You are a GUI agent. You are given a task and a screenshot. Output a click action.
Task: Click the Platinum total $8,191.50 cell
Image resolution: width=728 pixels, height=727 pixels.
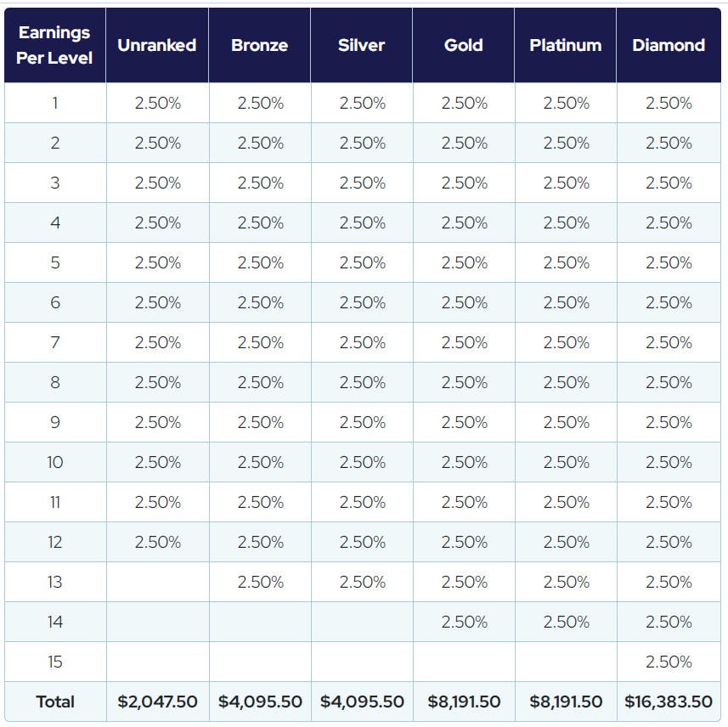point(566,702)
